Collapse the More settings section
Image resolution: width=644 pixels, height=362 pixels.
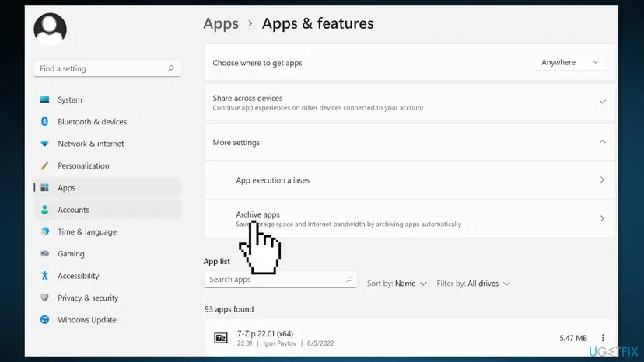point(602,142)
